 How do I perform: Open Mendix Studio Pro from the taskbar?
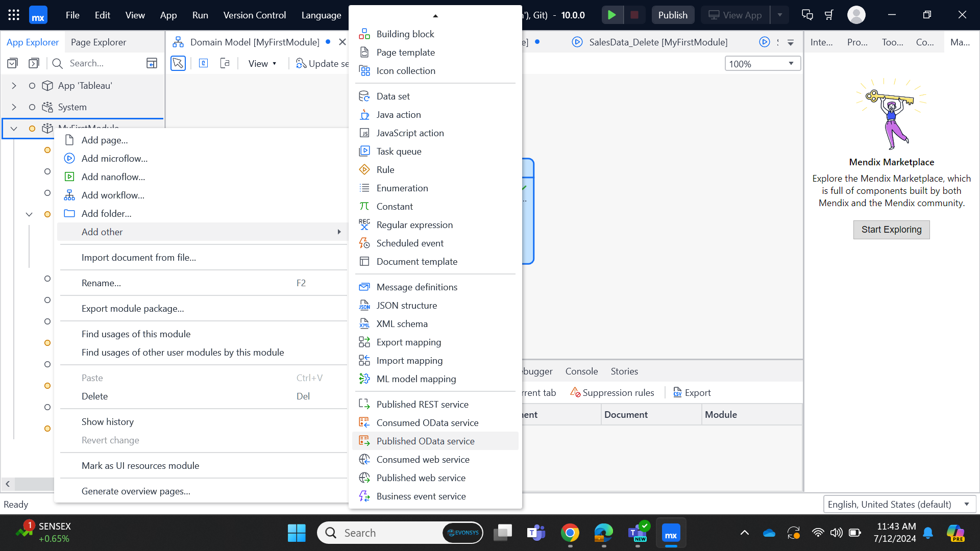pos(671,532)
